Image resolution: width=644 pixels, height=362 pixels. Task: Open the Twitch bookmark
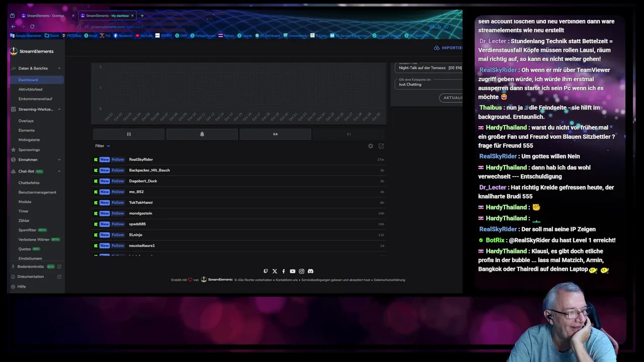52,36
